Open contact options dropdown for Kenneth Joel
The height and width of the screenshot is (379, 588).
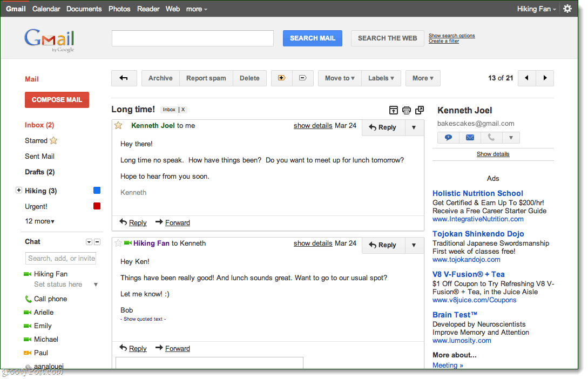click(511, 138)
